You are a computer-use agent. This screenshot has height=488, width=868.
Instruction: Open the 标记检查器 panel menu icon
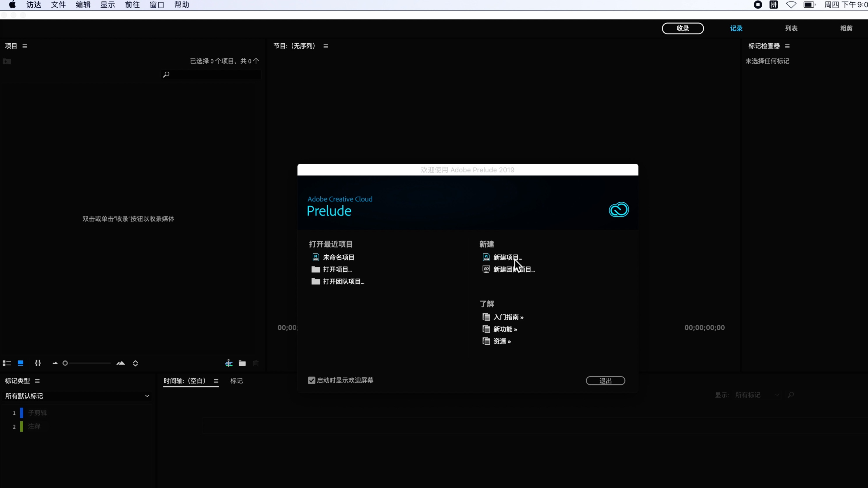click(787, 46)
